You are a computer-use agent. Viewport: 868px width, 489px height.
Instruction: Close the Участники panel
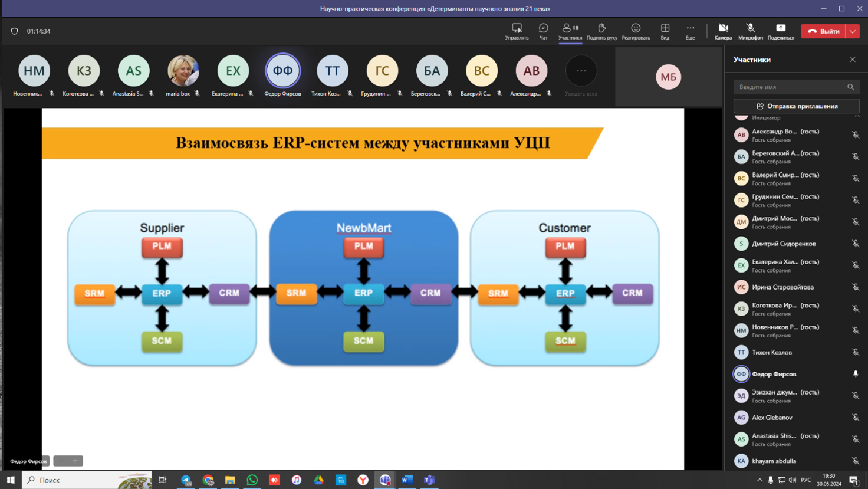(x=853, y=60)
